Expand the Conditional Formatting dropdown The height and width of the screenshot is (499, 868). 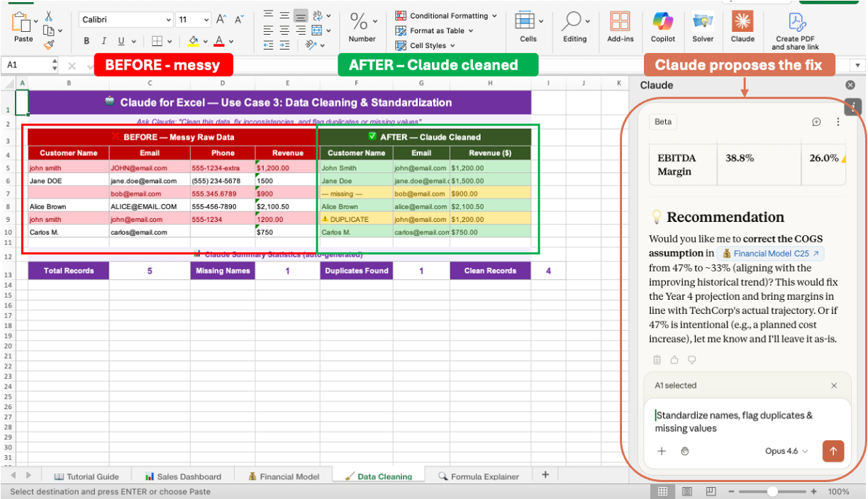click(493, 15)
